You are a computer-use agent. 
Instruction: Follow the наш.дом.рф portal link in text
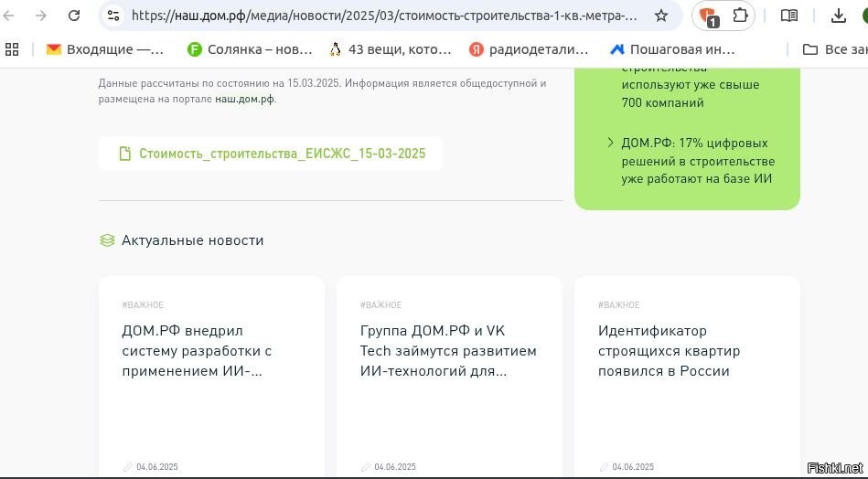pyautogui.click(x=245, y=100)
